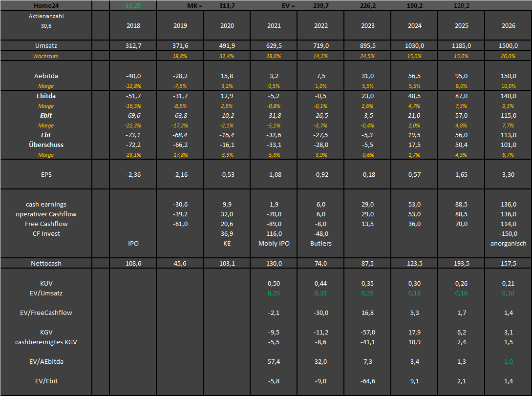Click EPS 2021 value -1,08

tap(274, 175)
